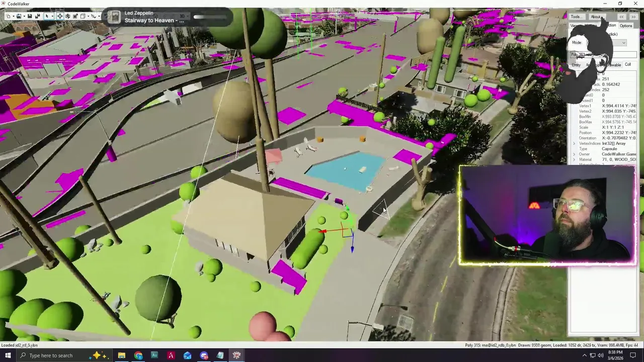Click the Poly name input field
644x362 pixels.
coord(603,54)
